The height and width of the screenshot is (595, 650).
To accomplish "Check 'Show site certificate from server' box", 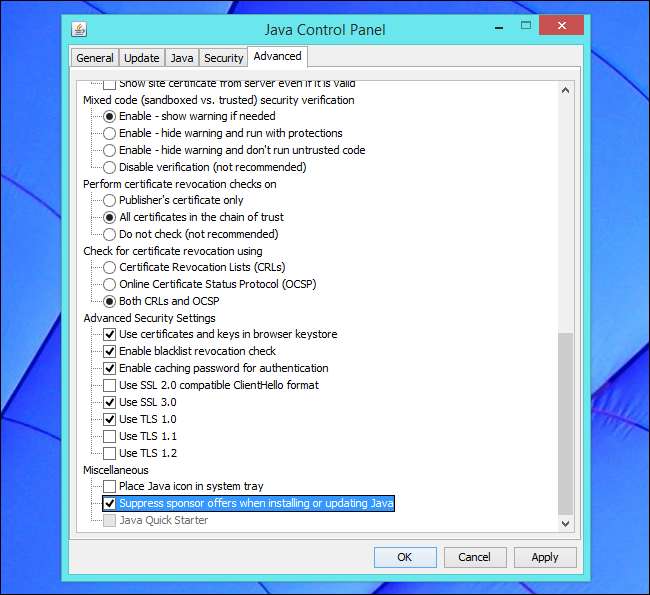I will tap(109, 84).
